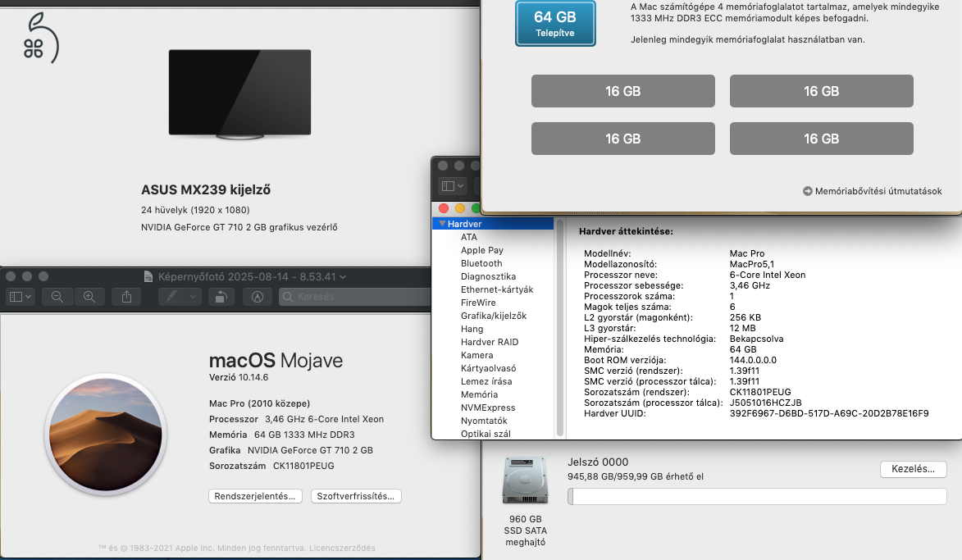The image size is (962, 560).
Task: Click the sidebar dropdown in the dark background window
Action: [x=453, y=186]
